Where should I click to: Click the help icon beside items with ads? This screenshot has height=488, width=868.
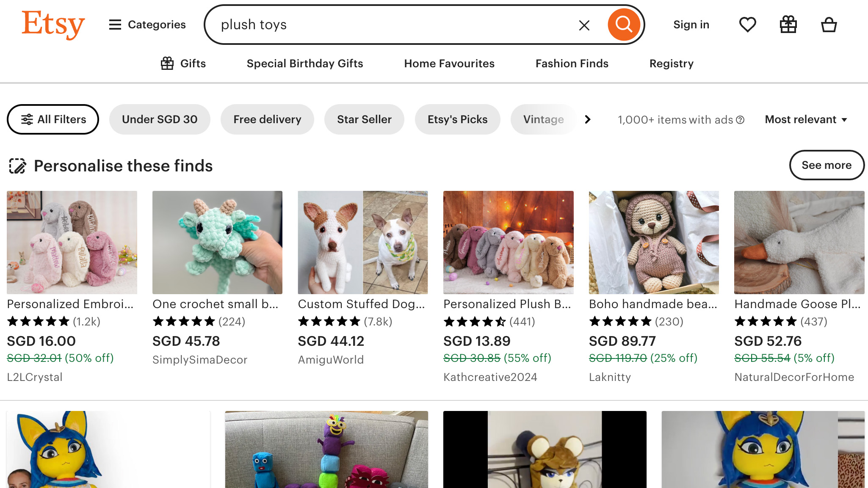[x=740, y=120]
